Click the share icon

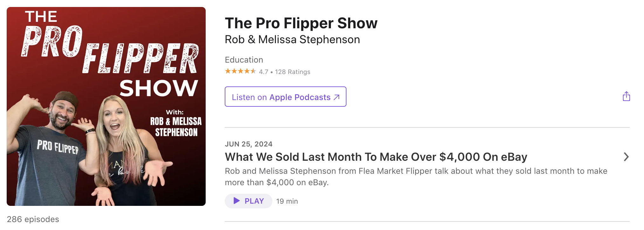click(x=626, y=96)
